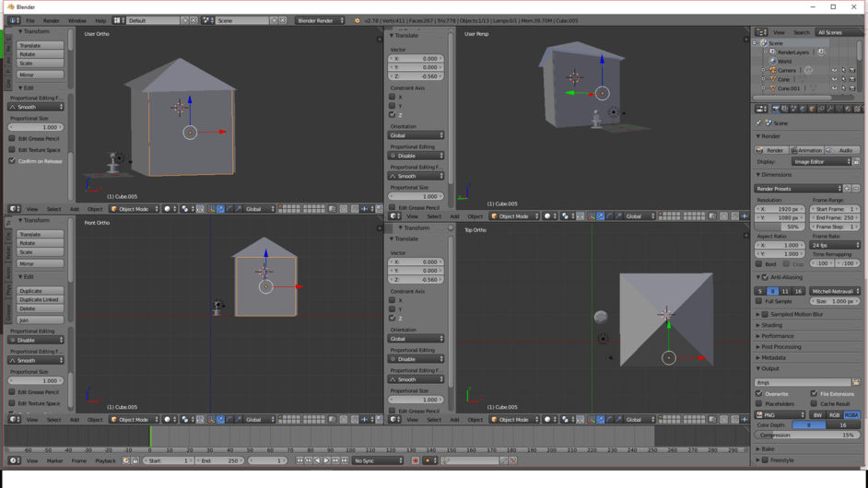
Task: Click the Compression slider
Action: pos(808,436)
